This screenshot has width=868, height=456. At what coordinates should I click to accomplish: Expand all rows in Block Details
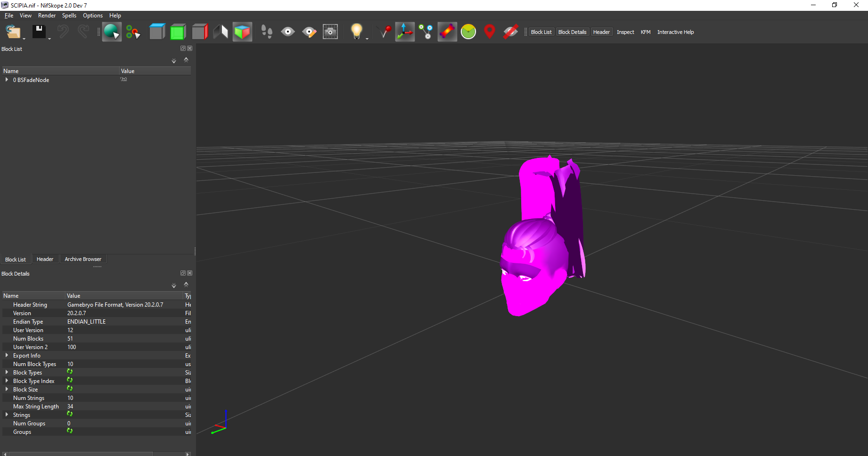tap(174, 285)
